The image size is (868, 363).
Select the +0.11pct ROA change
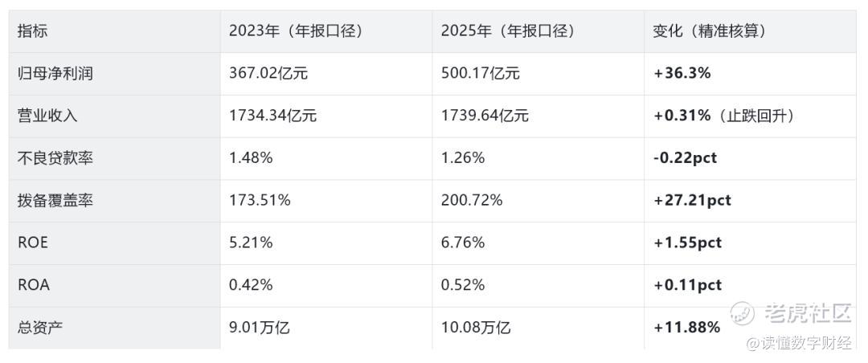[687, 286]
